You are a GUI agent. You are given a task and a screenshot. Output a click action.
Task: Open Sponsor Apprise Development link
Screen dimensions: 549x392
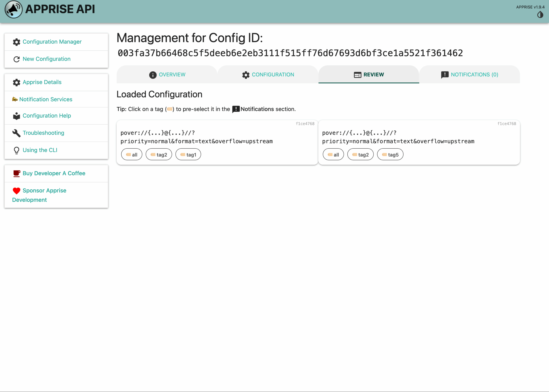[x=39, y=195]
